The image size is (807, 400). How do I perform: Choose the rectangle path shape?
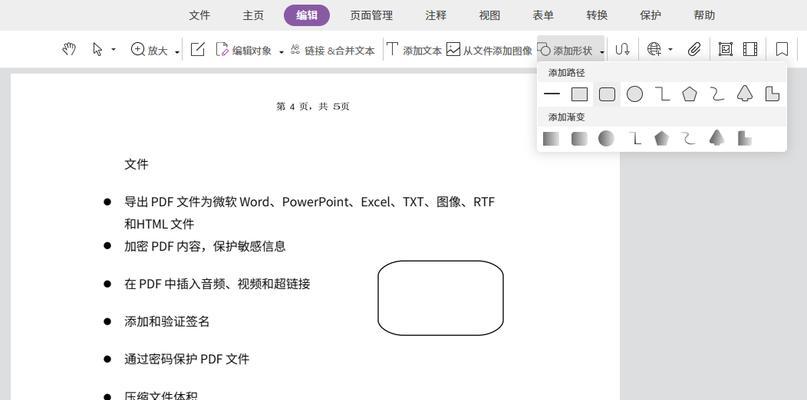point(580,94)
